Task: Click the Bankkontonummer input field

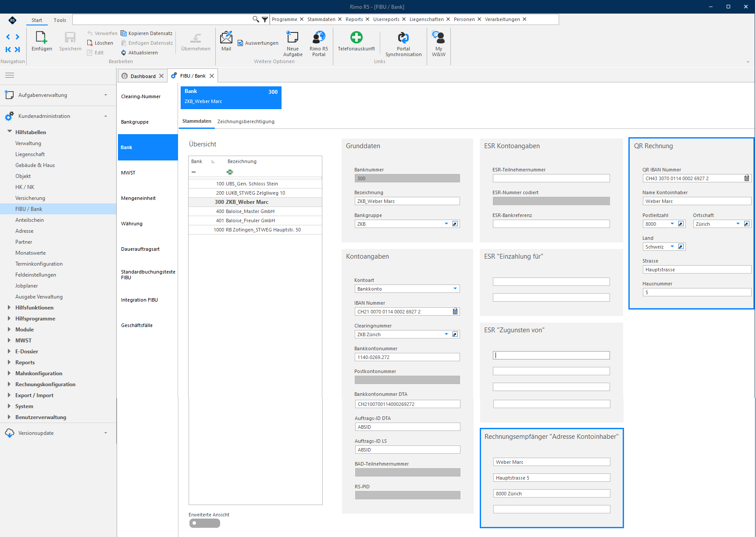Action: [x=407, y=357]
